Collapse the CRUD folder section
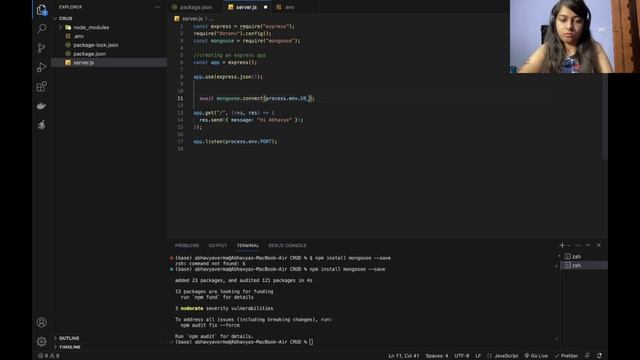The height and width of the screenshot is (360, 640). pos(109,18)
